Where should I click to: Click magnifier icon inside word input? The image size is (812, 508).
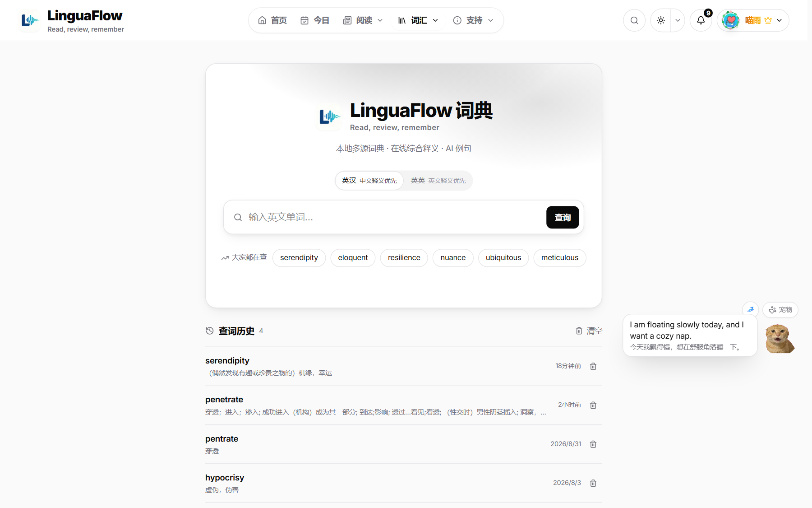238,217
